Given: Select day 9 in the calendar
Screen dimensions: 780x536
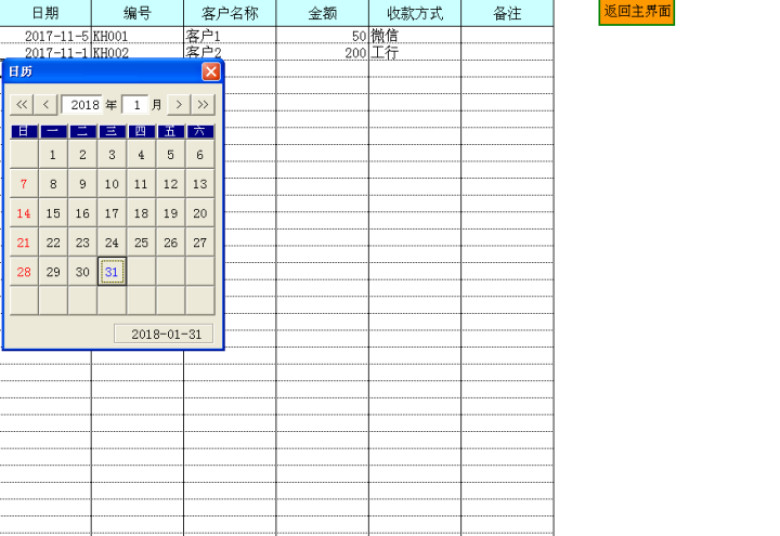Looking at the screenshot, I should 82,184.
